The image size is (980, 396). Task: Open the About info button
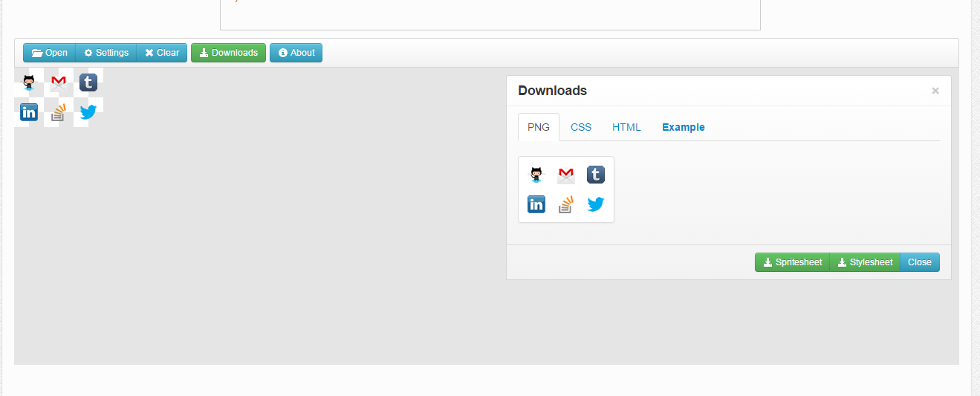coord(296,53)
